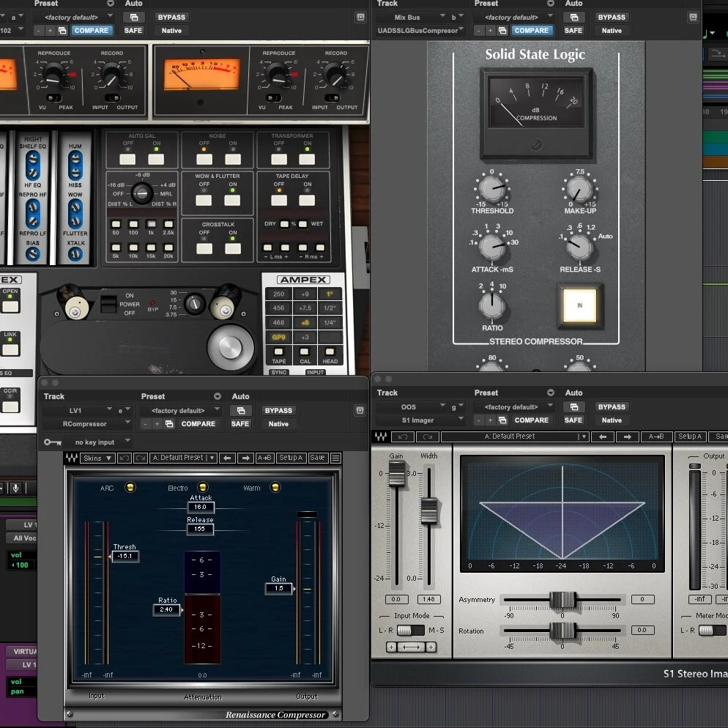
Task: Open the A: Default Preset menu in S1 Imager
Action: [x=515, y=437]
